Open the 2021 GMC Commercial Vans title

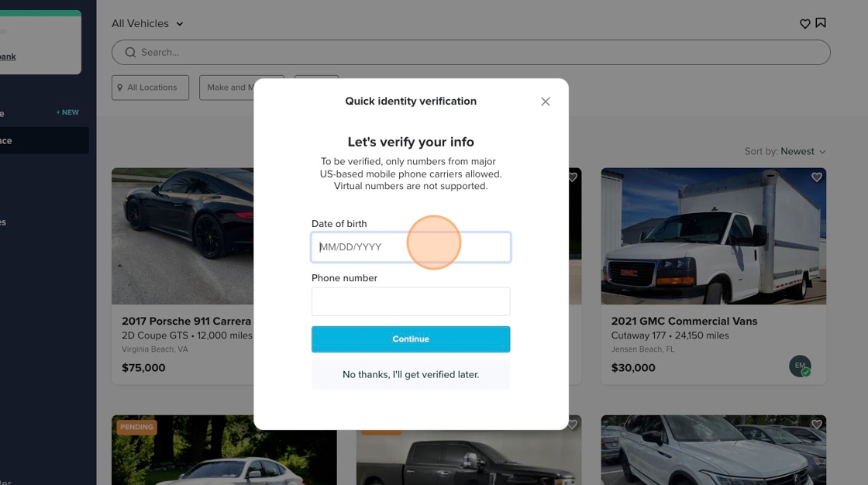click(x=684, y=321)
